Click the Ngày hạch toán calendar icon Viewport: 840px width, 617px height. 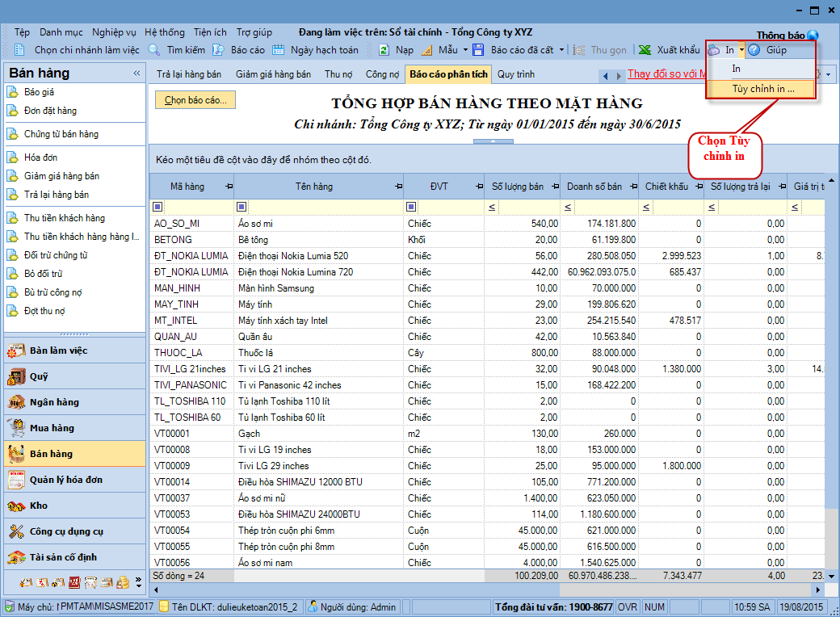click(278, 50)
